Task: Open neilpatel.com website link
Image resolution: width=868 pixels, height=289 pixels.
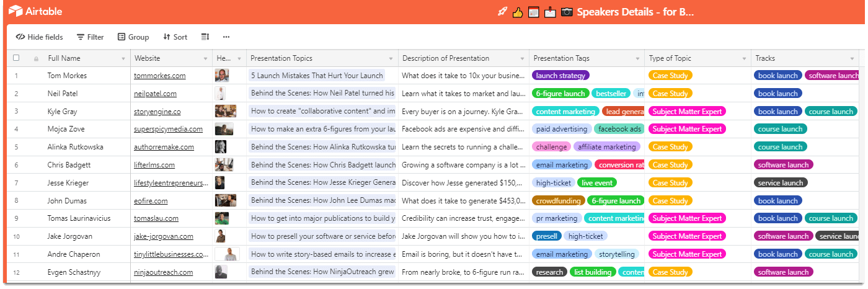Action: 156,94
